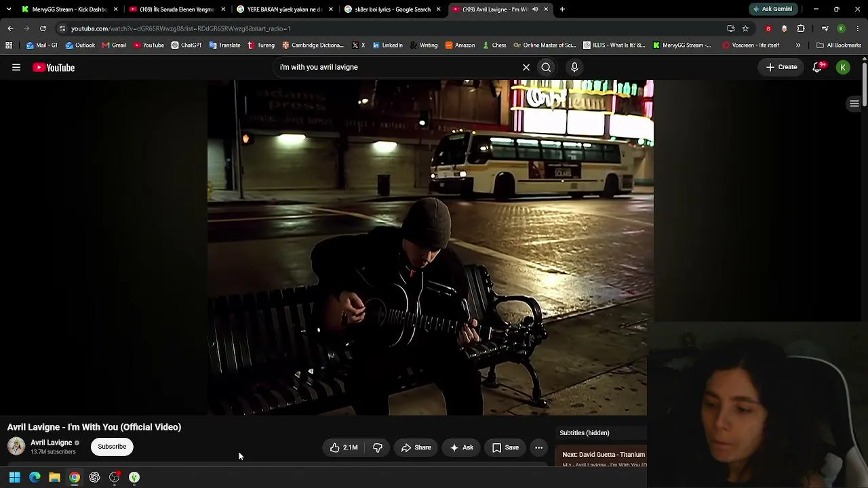Install or cast via the address-bar screen icon
Image resolution: width=868 pixels, height=488 pixels.
pos(730,28)
